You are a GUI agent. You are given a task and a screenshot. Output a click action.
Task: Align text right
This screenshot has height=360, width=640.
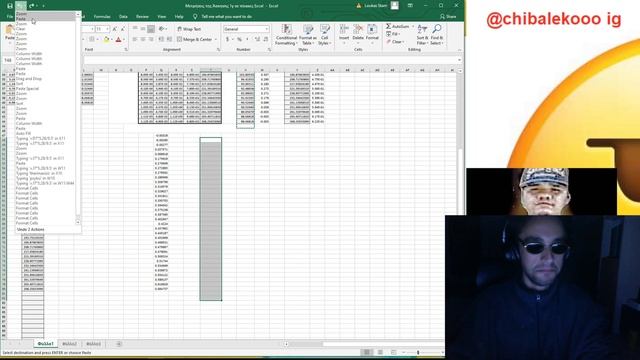coord(151,39)
